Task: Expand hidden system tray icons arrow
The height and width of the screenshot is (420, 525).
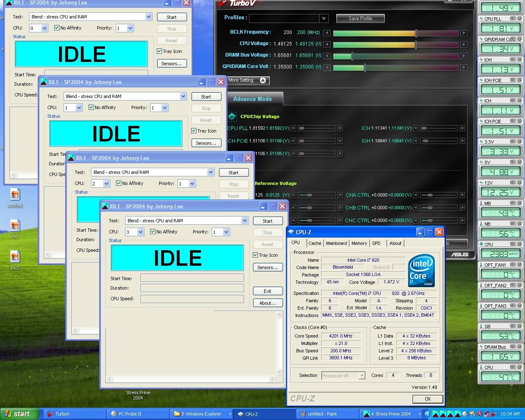Action: point(427,414)
